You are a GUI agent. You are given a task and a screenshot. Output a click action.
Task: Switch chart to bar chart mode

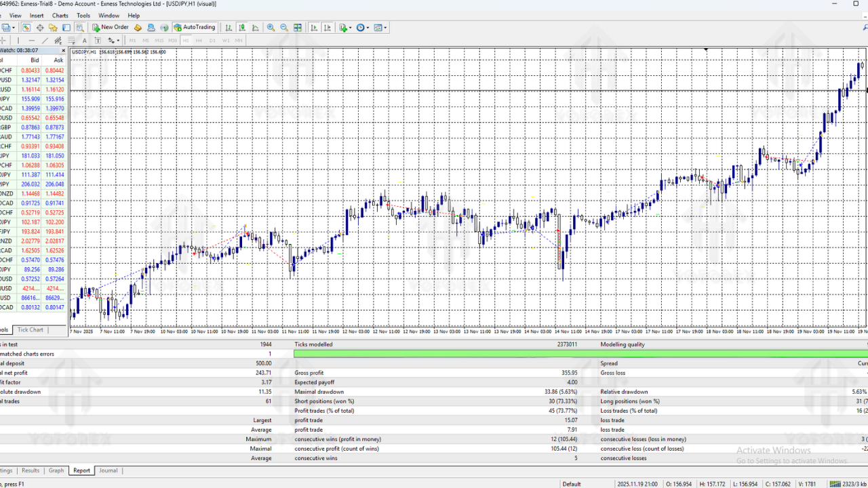tap(229, 28)
